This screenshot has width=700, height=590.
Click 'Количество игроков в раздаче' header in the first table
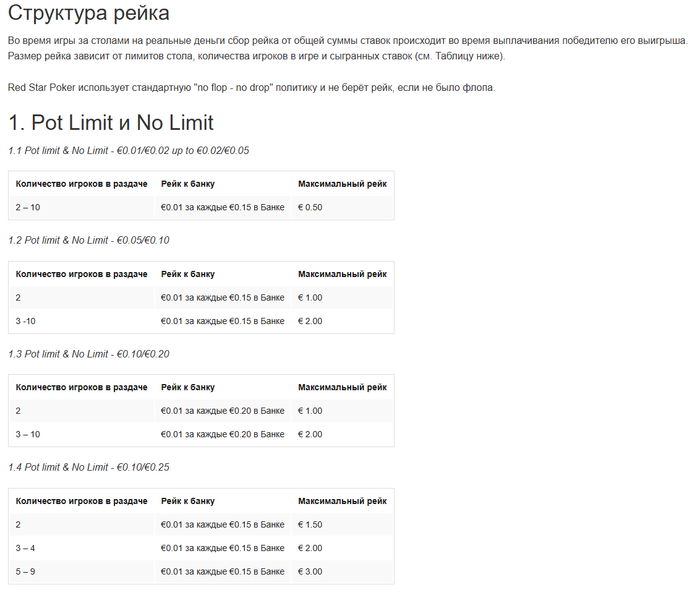[81, 184]
